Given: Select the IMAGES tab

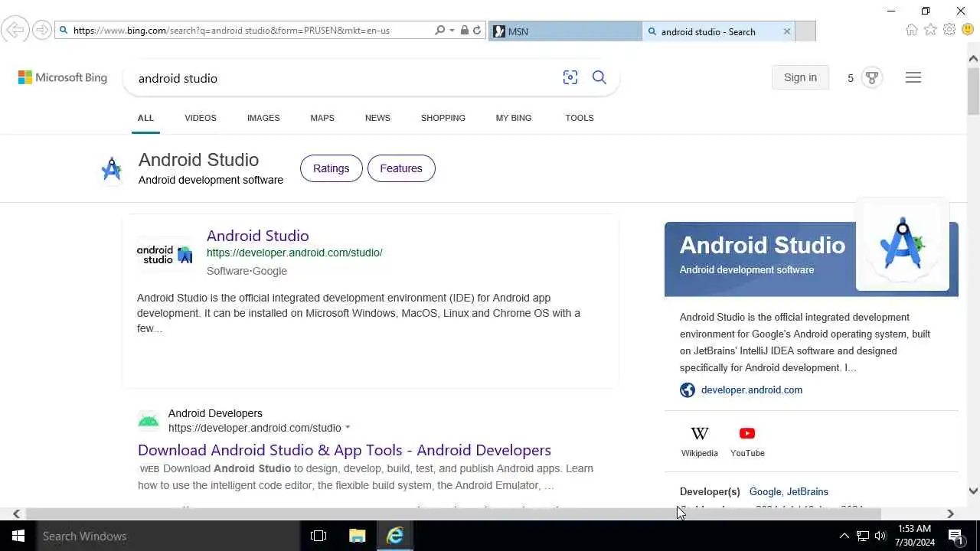Looking at the screenshot, I should [263, 118].
